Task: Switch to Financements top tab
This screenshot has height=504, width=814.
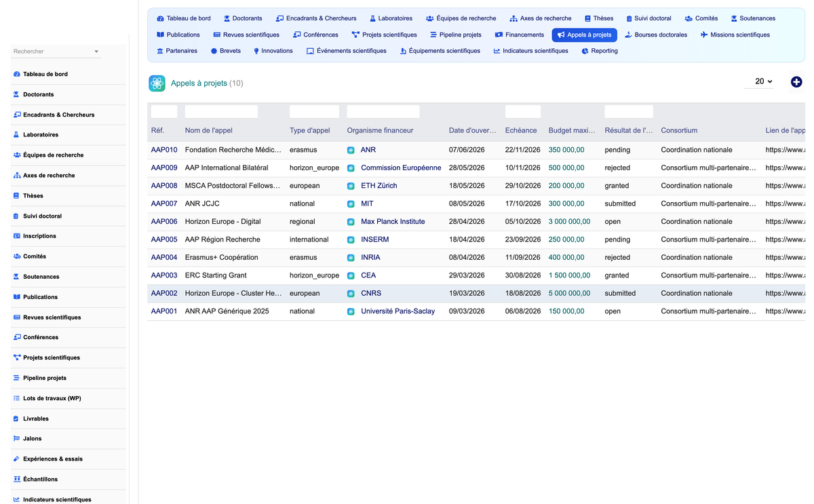Action: click(x=520, y=35)
